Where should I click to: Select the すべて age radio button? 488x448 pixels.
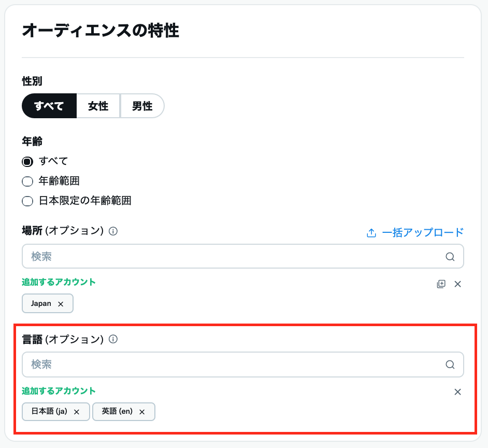[x=27, y=161]
